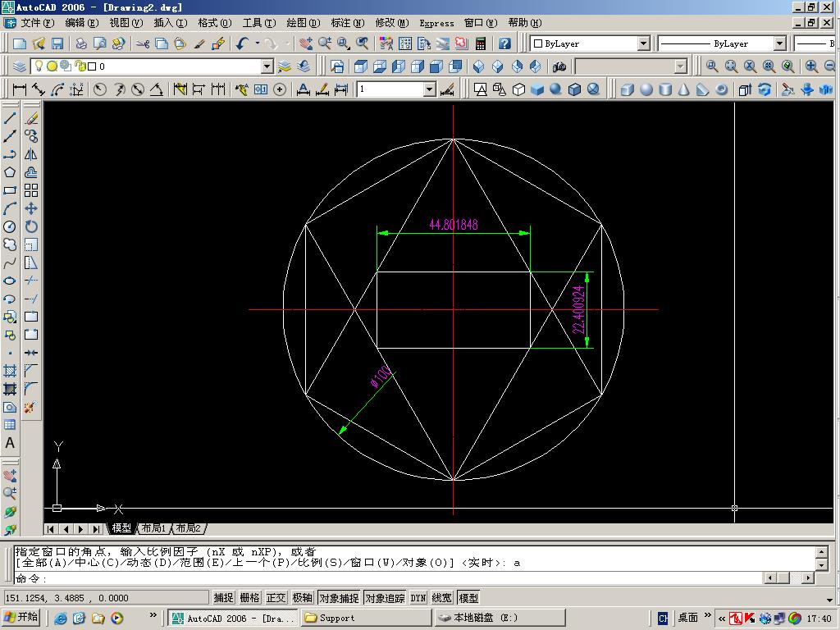Click the Plot (print) icon

[x=81, y=43]
